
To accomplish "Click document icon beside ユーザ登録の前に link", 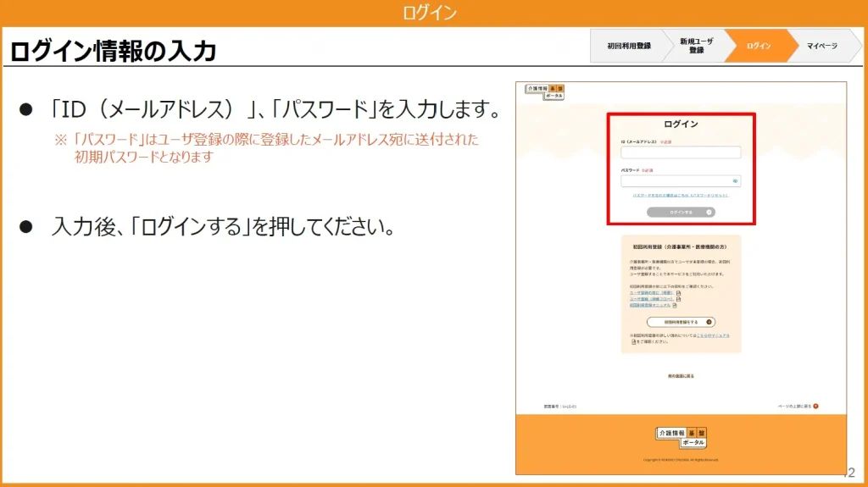I will [678, 293].
